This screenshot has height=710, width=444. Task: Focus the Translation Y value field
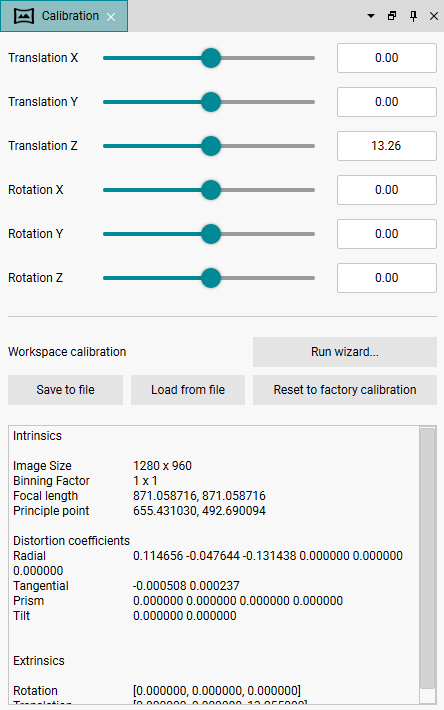(387, 102)
